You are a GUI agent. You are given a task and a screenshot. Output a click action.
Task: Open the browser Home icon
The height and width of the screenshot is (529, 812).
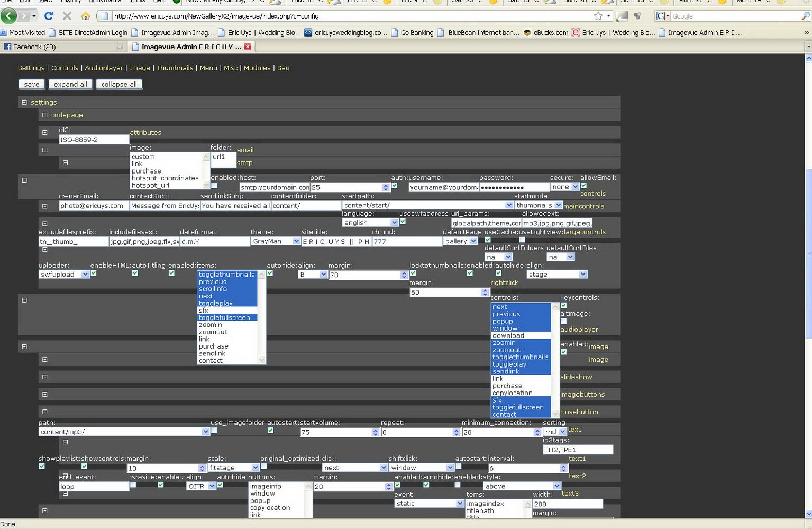pos(85,16)
